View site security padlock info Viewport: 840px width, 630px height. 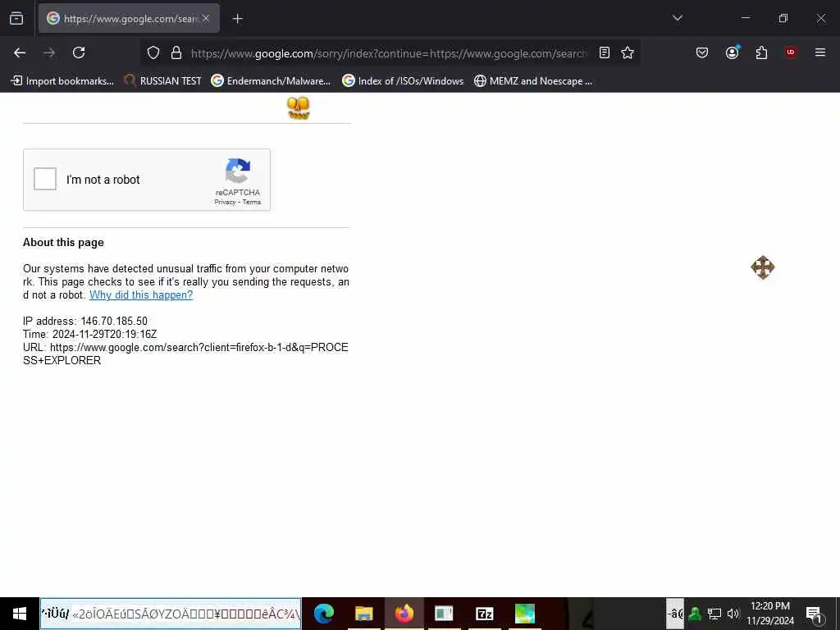pos(176,52)
